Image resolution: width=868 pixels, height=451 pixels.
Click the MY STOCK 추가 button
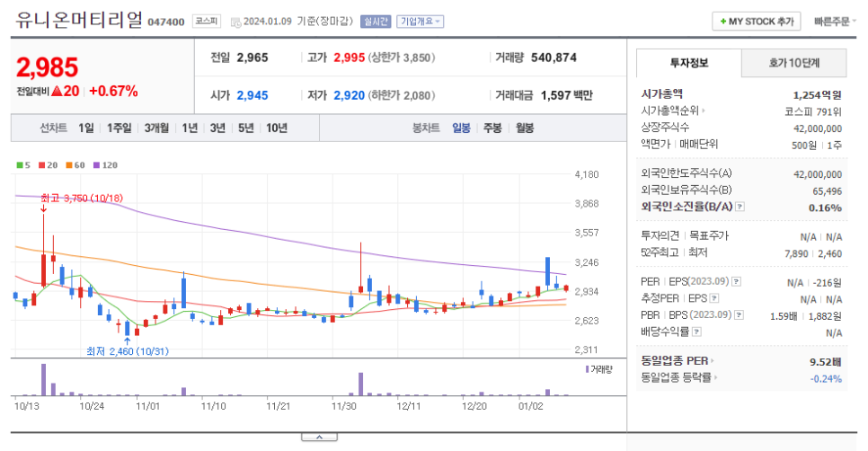tap(757, 22)
